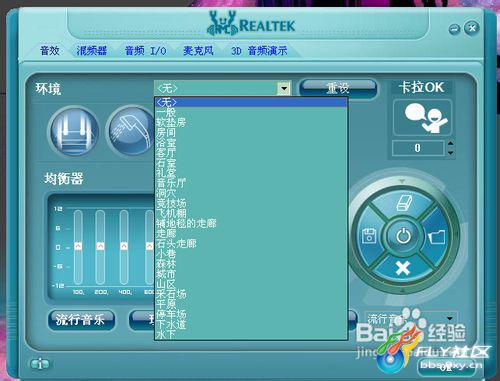
Task: Increase karaoke key with up stepper arrow
Action: tap(451, 143)
